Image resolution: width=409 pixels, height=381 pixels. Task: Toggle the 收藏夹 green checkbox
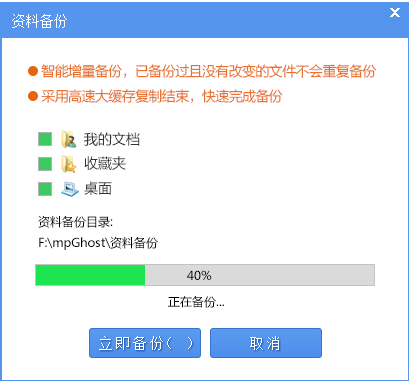(45, 164)
